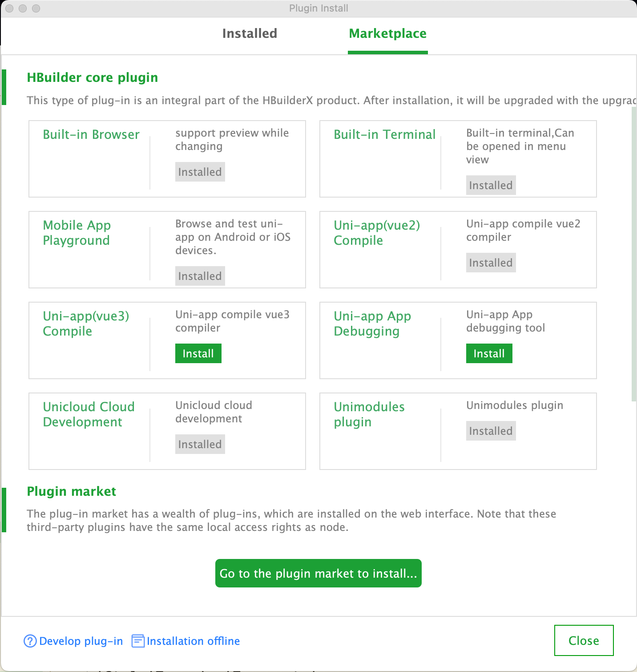637x672 pixels.
Task: Install the Uni-app App Debugging plugin
Action: click(489, 353)
